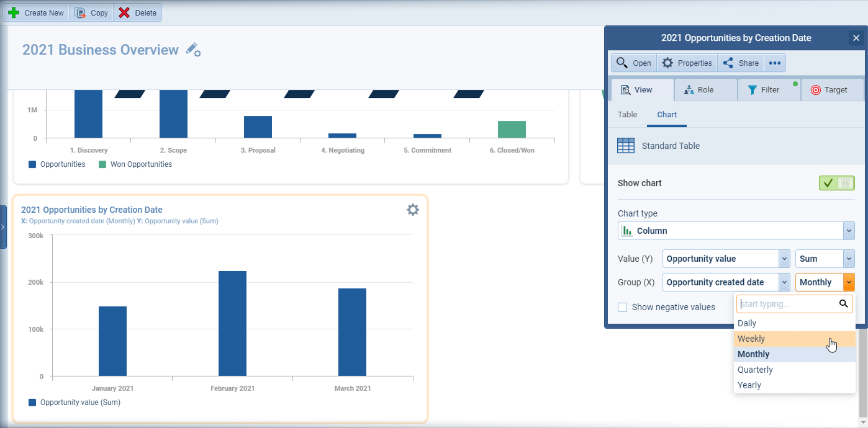Screen dimensions: 868x428
Task: Switch to the Table view tab
Action: (627, 115)
